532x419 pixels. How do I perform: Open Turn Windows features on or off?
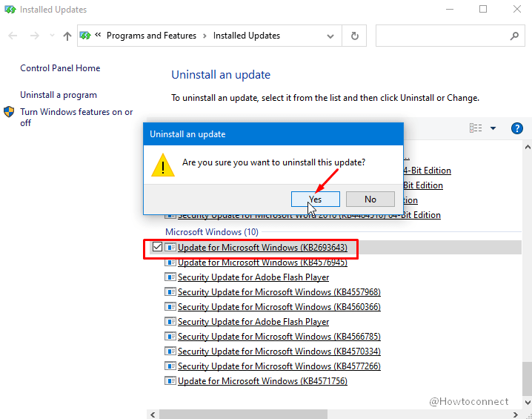[x=76, y=117]
